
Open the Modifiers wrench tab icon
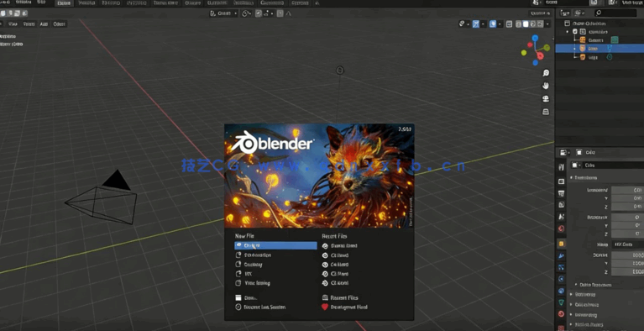pyautogui.click(x=562, y=255)
